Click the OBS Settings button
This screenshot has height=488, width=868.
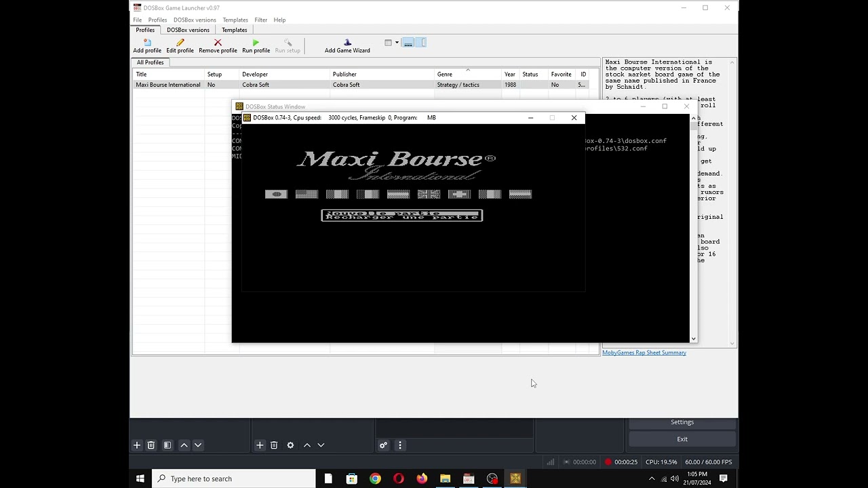[x=682, y=422]
